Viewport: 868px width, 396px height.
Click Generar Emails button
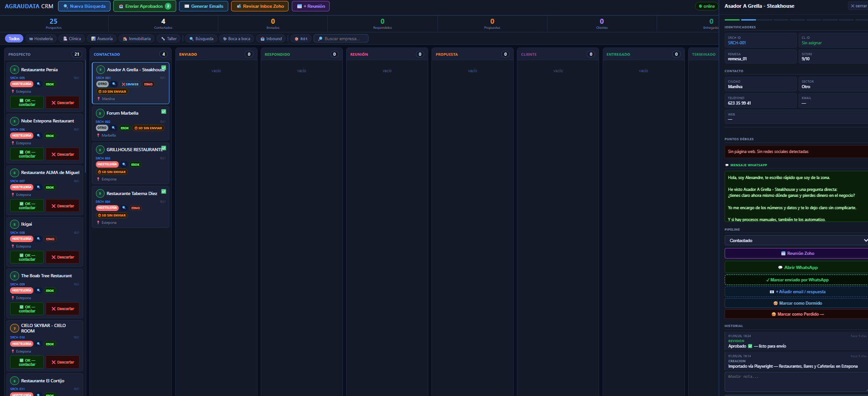(x=204, y=6)
